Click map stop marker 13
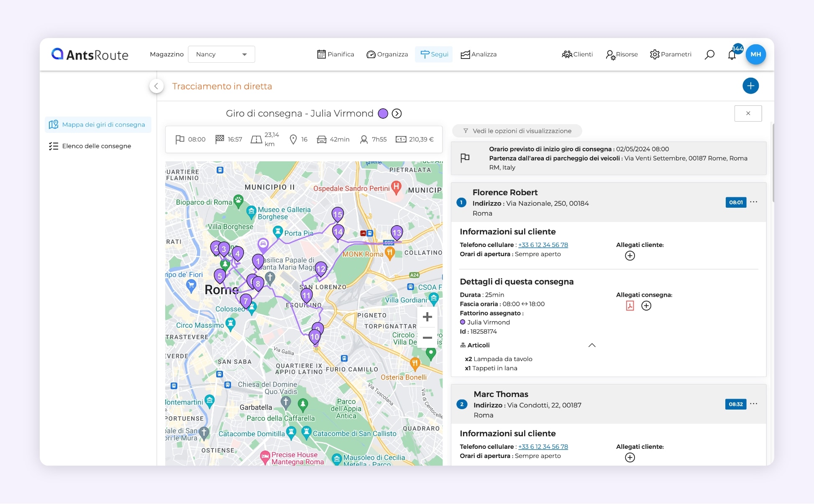The height and width of the screenshot is (504, 814). pyautogui.click(x=397, y=232)
